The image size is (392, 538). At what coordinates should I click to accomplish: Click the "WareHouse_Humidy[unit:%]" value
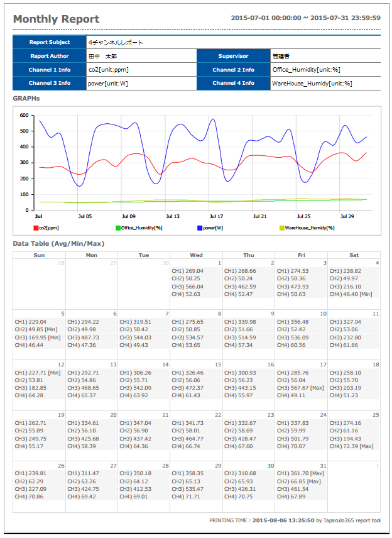312,84
